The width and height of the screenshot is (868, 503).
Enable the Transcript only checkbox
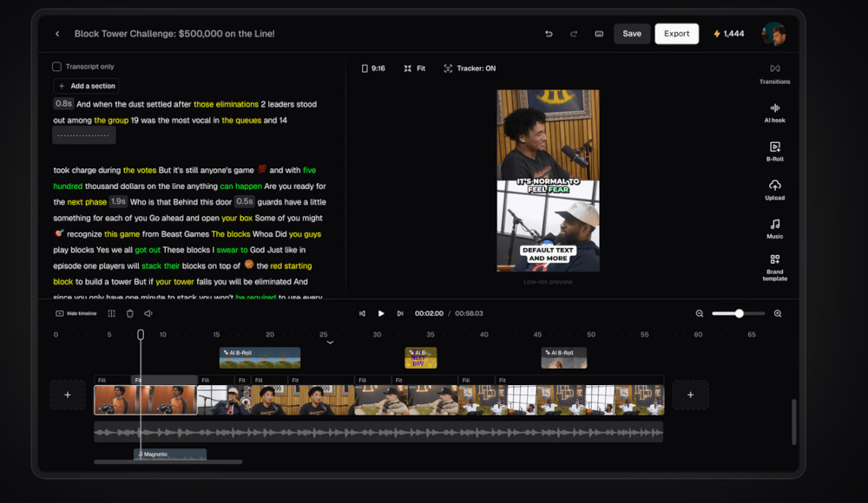56,67
